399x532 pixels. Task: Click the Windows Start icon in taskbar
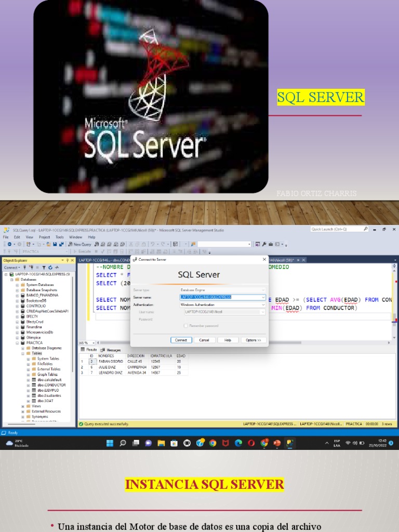[x=110, y=443]
